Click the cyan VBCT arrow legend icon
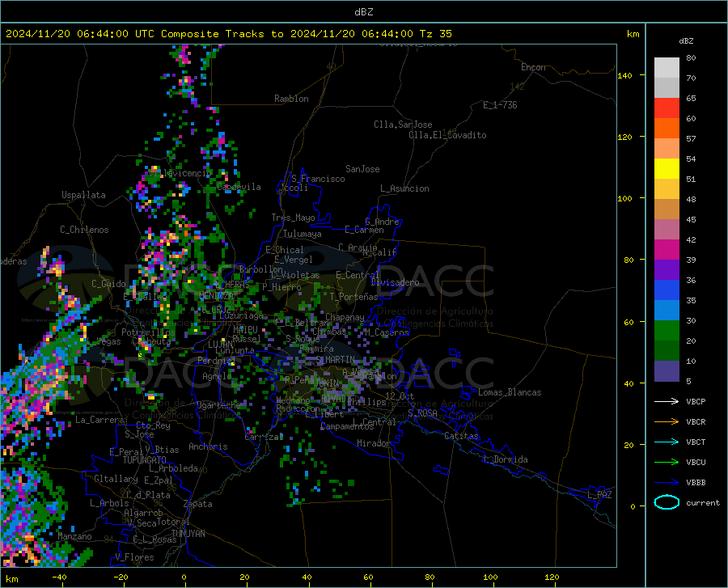The width and height of the screenshot is (728, 588). click(x=667, y=442)
